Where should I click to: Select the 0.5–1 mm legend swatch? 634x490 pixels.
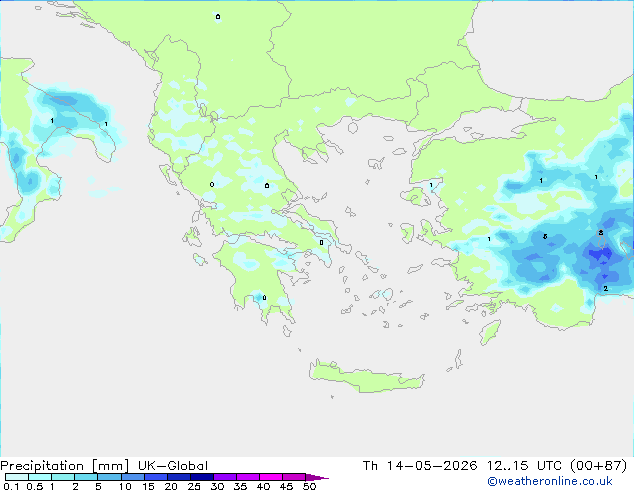click(x=40, y=477)
